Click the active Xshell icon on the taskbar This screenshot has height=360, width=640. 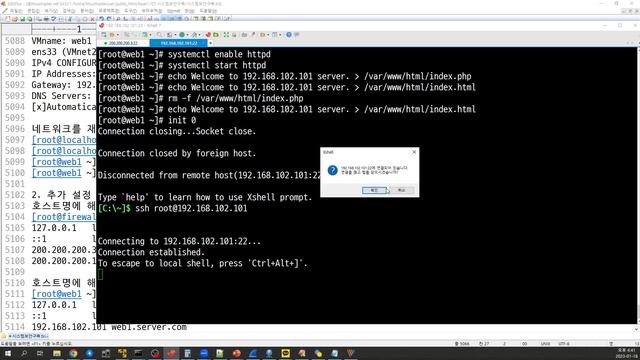point(171,353)
